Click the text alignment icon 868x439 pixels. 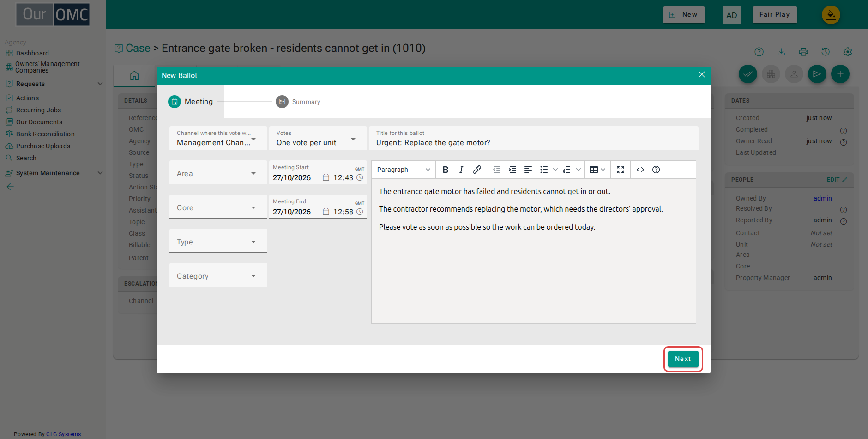[x=528, y=170]
